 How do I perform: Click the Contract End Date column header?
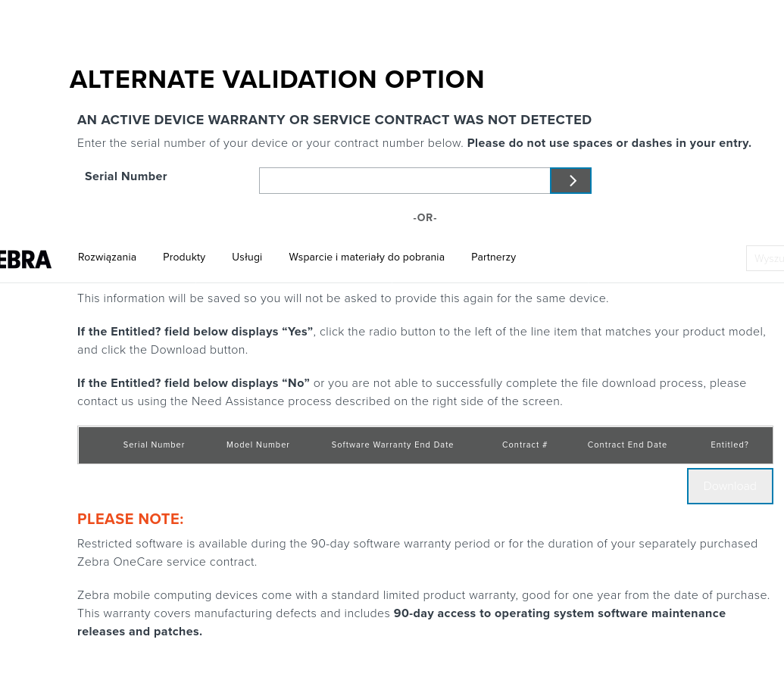click(x=627, y=445)
